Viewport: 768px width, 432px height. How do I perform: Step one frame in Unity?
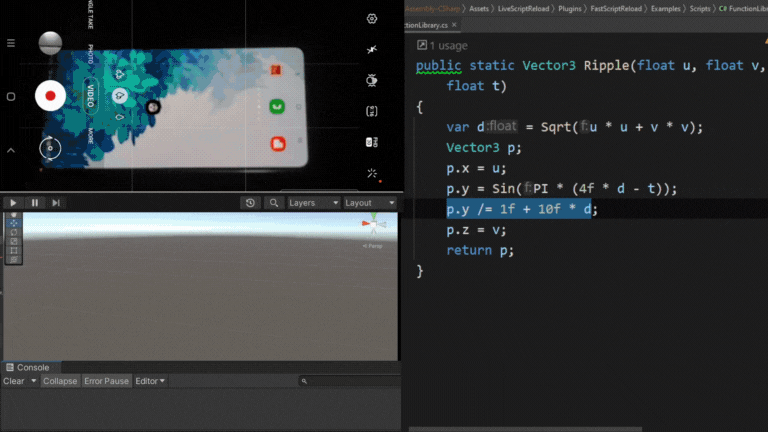click(x=56, y=203)
